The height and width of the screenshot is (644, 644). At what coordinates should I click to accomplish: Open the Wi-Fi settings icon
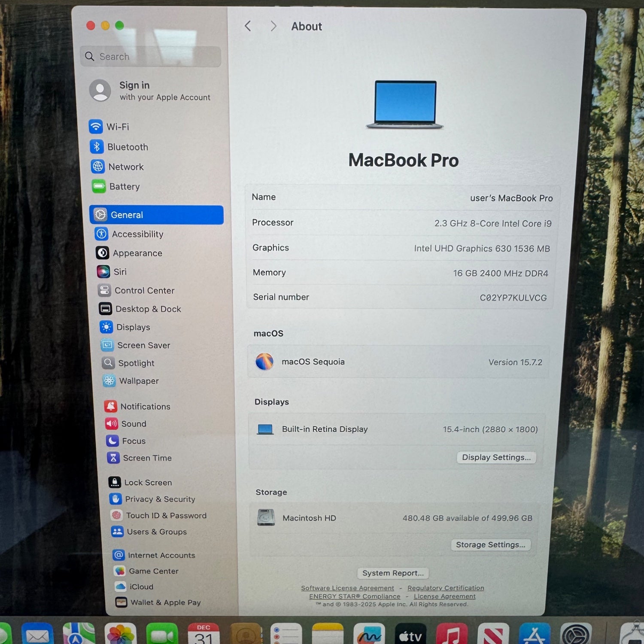[x=96, y=127]
